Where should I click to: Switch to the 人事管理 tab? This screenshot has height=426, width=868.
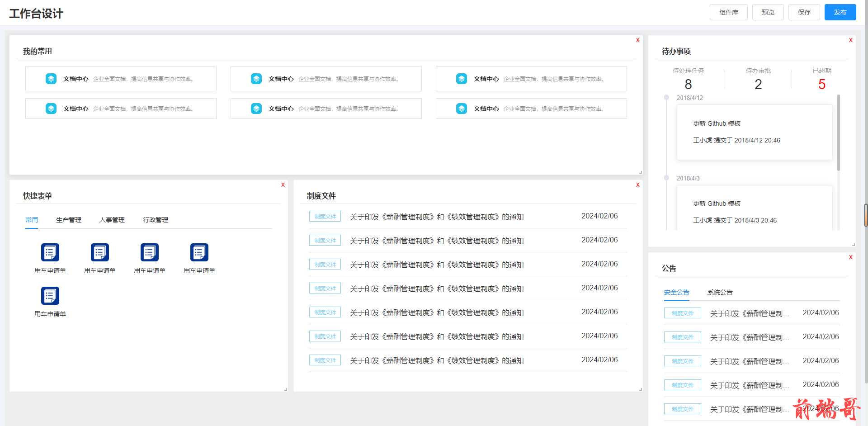point(112,220)
